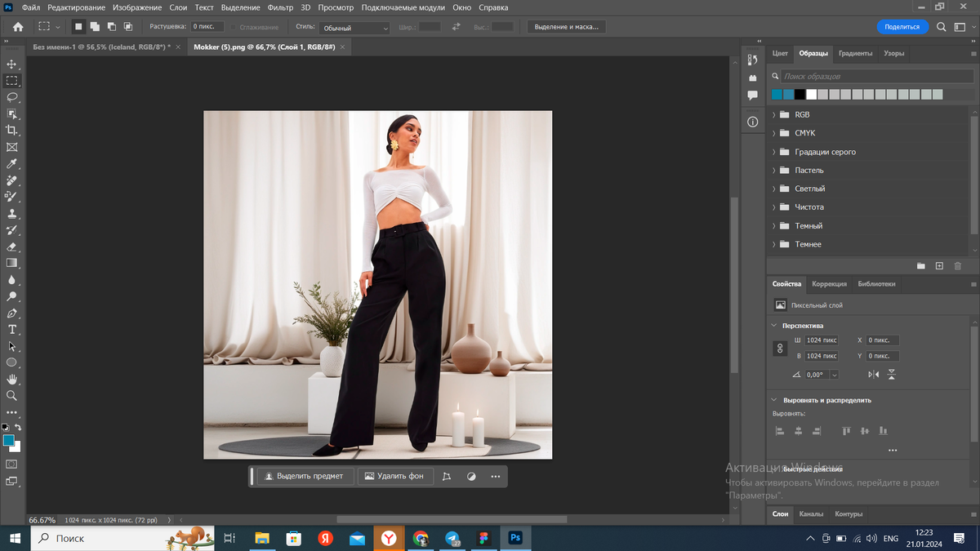Flip layer horizontally in Properties panel
Viewport: 980px width, 551px height.
(874, 375)
